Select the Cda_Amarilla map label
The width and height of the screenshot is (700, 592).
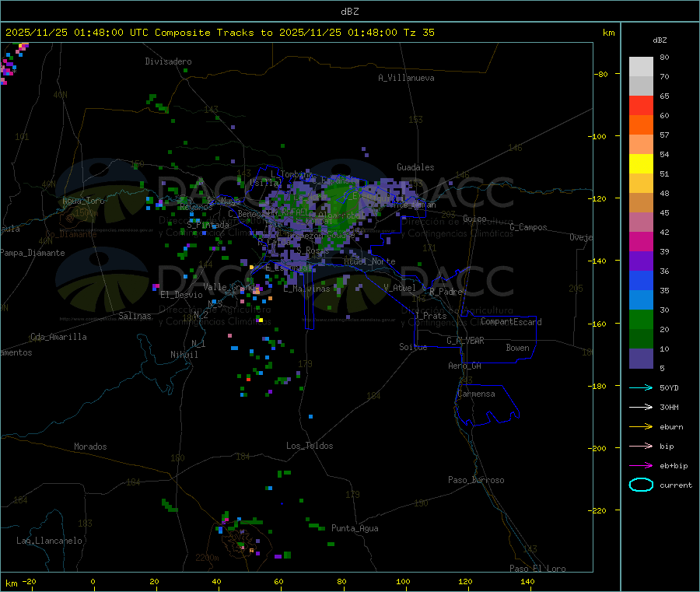tap(58, 337)
